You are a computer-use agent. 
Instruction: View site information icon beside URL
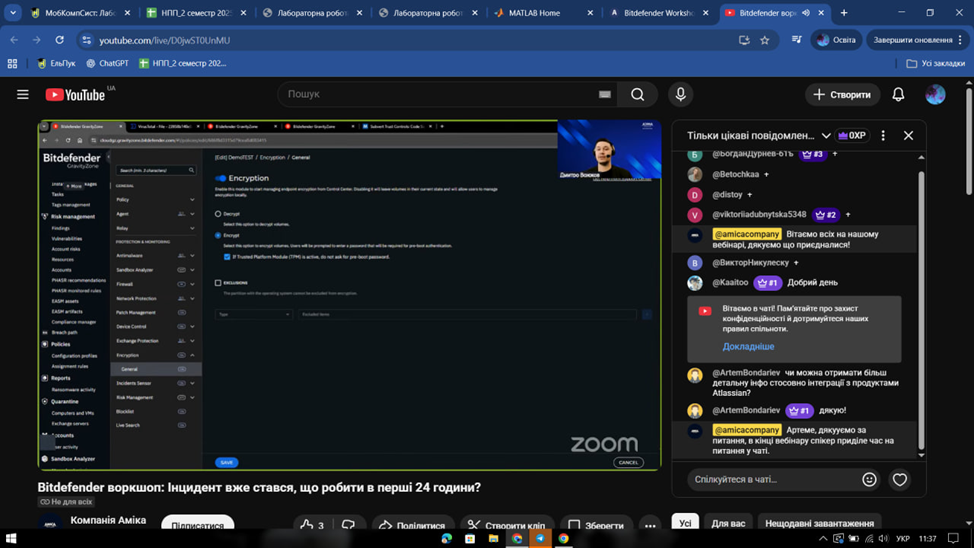tap(86, 40)
